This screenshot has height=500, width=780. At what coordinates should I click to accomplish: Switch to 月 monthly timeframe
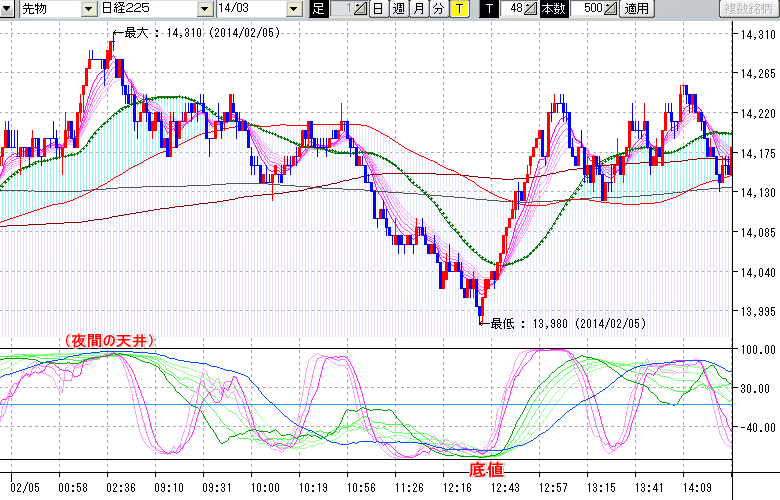(x=418, y=9)
